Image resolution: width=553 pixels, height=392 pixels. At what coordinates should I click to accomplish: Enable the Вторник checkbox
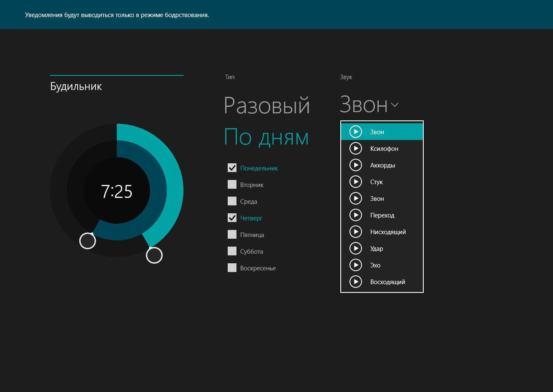pos(232,185)
